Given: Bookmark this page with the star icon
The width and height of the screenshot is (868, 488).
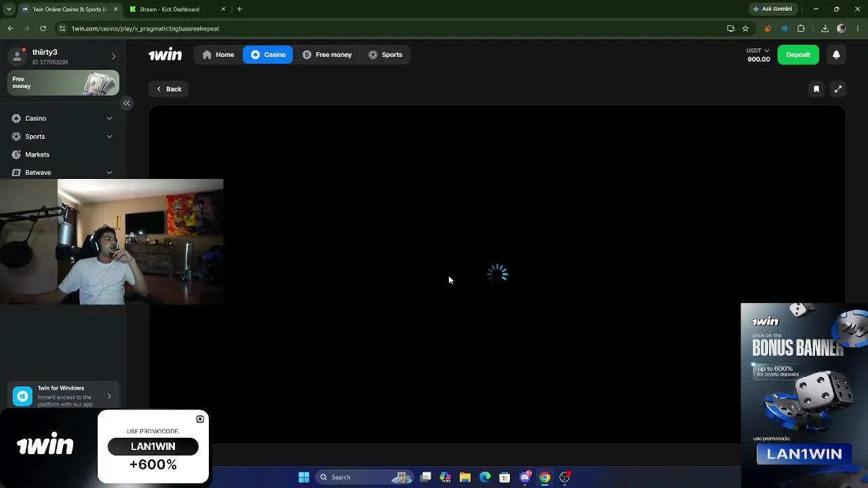Looking at the screenshot, I should (745, 28).
